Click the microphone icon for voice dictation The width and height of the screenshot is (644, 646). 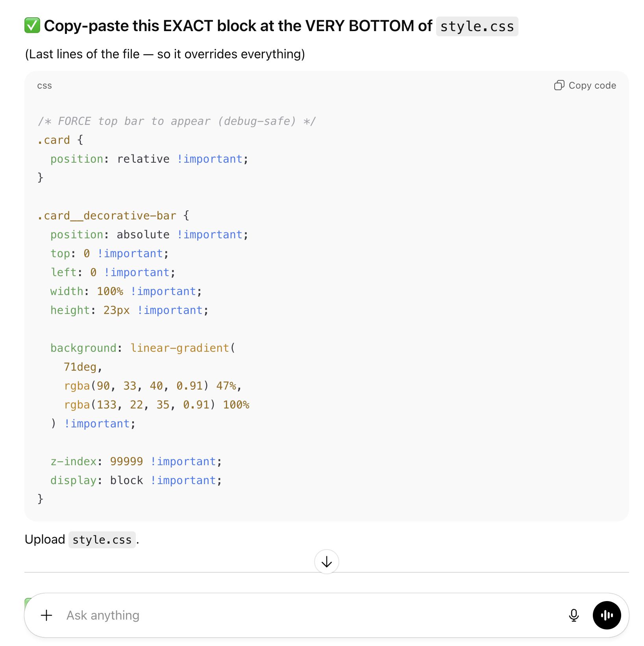(x=574, y=615)
